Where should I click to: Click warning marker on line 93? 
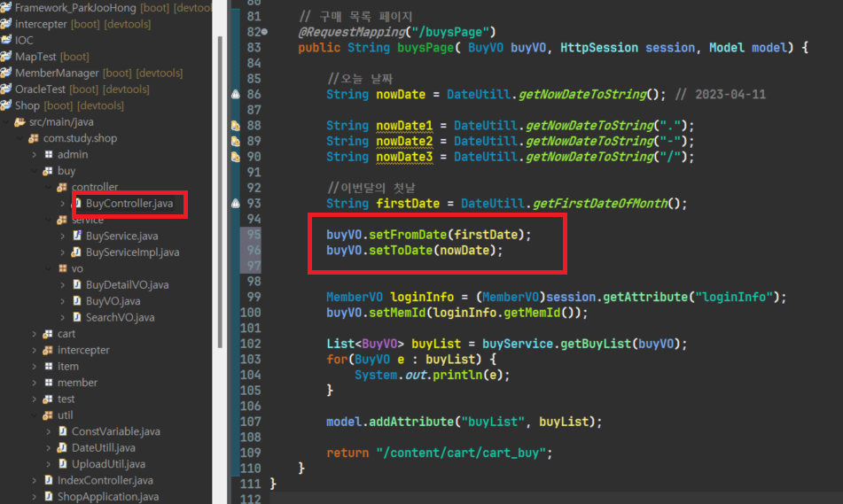(x=236, y=204)
